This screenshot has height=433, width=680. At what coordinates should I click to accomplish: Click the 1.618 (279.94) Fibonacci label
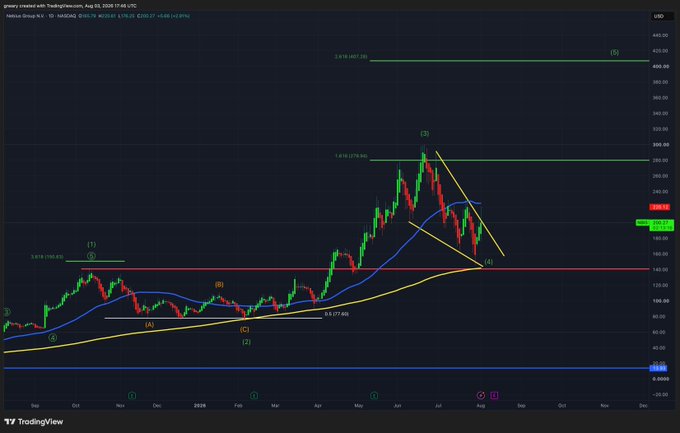pyautogui.click(x=351, y=156)
